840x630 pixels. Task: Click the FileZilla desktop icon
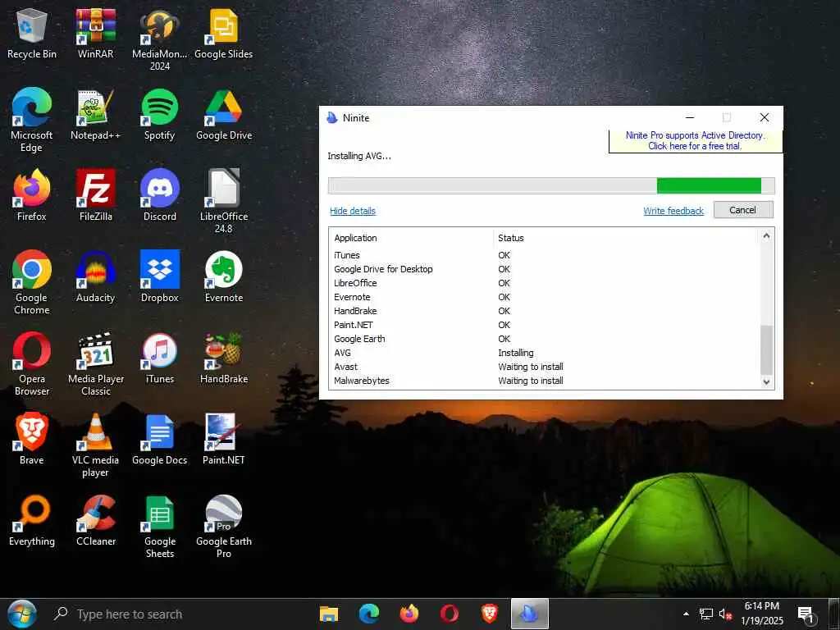[96, 196]
